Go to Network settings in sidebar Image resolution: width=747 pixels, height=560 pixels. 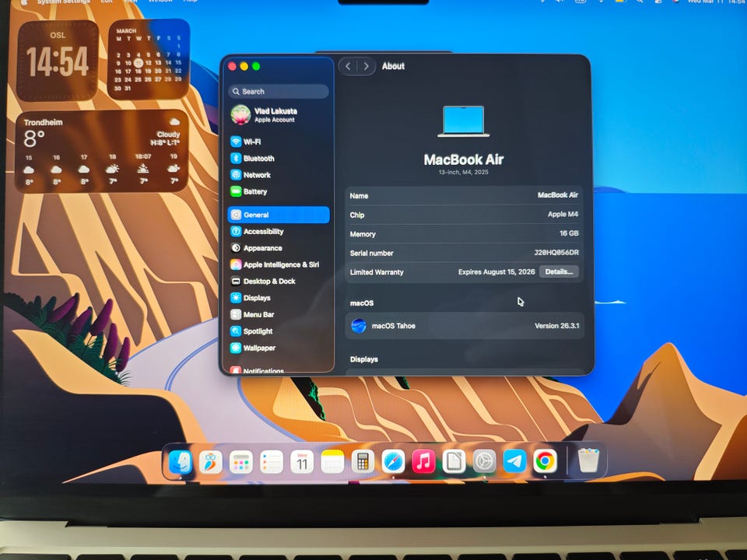pos(279,175)
